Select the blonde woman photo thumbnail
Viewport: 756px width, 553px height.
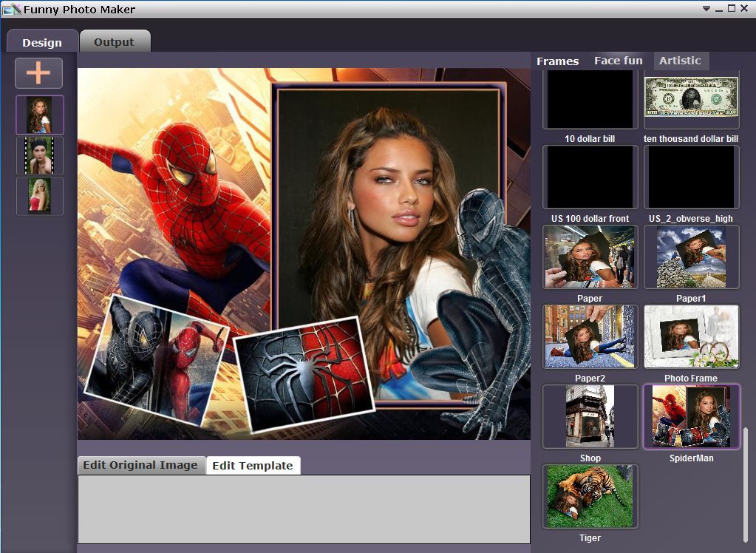tap(39, 196)
